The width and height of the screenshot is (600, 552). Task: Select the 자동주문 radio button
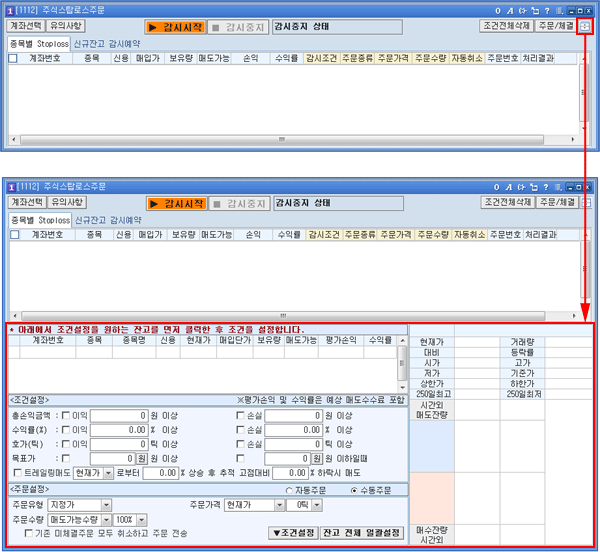pyautogui.click(x=290, y=490)
